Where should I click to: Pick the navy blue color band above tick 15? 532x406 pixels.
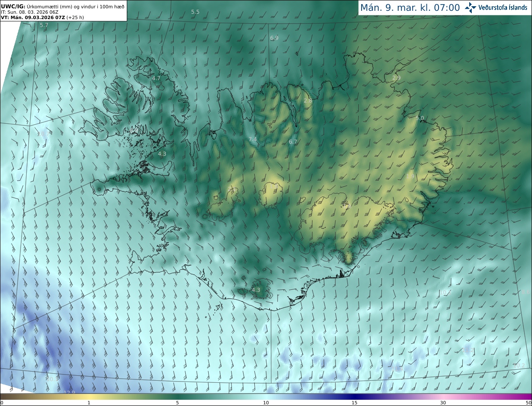(x=355, y=396)
